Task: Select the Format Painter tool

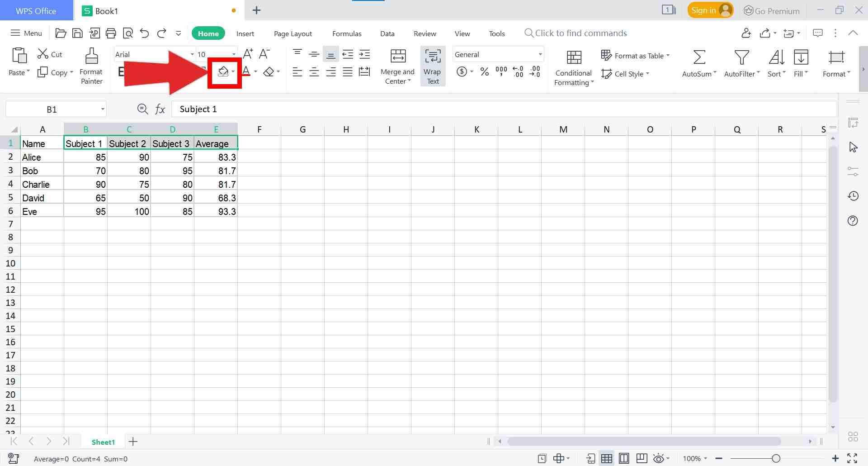Action: point(91,66)
